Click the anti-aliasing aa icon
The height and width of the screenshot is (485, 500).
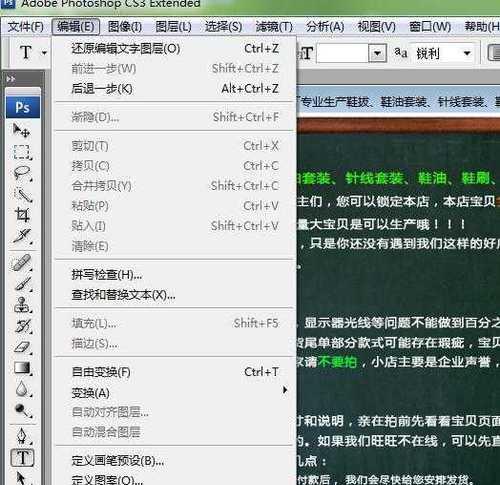pos(401,52)
